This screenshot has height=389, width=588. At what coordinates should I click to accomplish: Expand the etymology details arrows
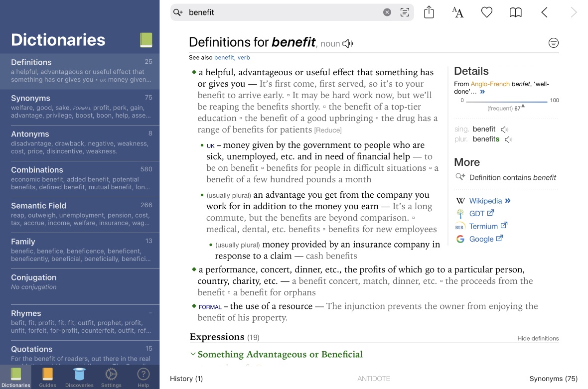coord(482,92)
